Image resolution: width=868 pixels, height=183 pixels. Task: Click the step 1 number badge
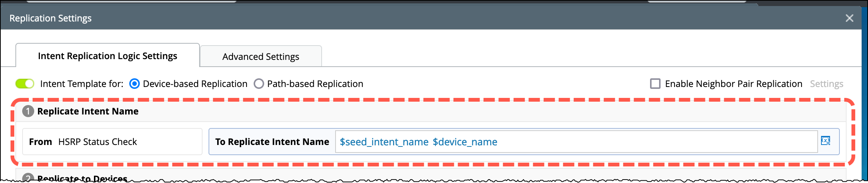click(x=28, y=111)
